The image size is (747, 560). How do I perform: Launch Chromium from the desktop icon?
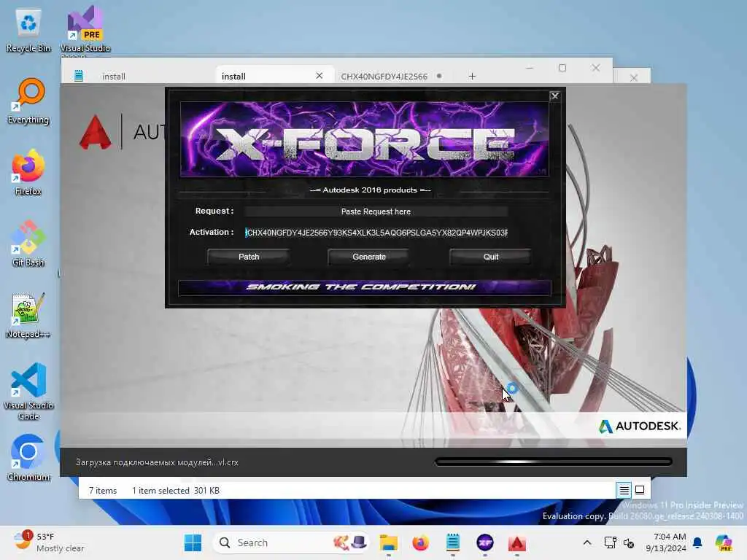pyautogui.click(x=28, y=458)
